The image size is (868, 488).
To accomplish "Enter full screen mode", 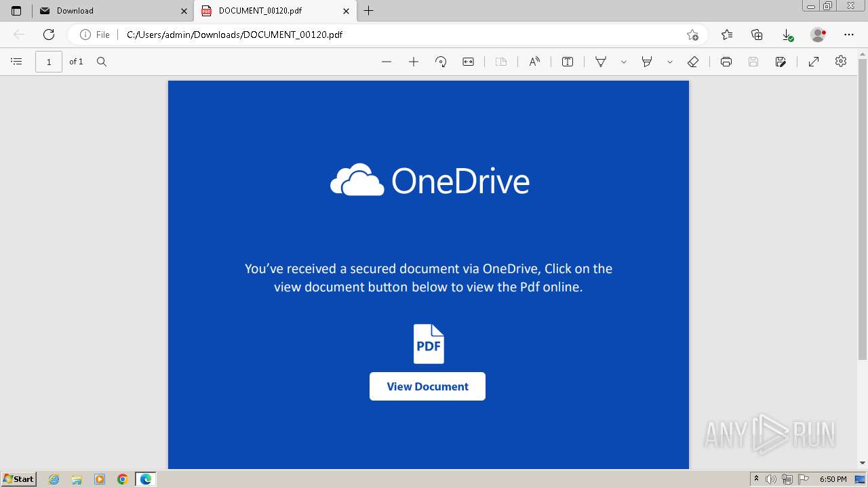I will (x=814, y=62).
